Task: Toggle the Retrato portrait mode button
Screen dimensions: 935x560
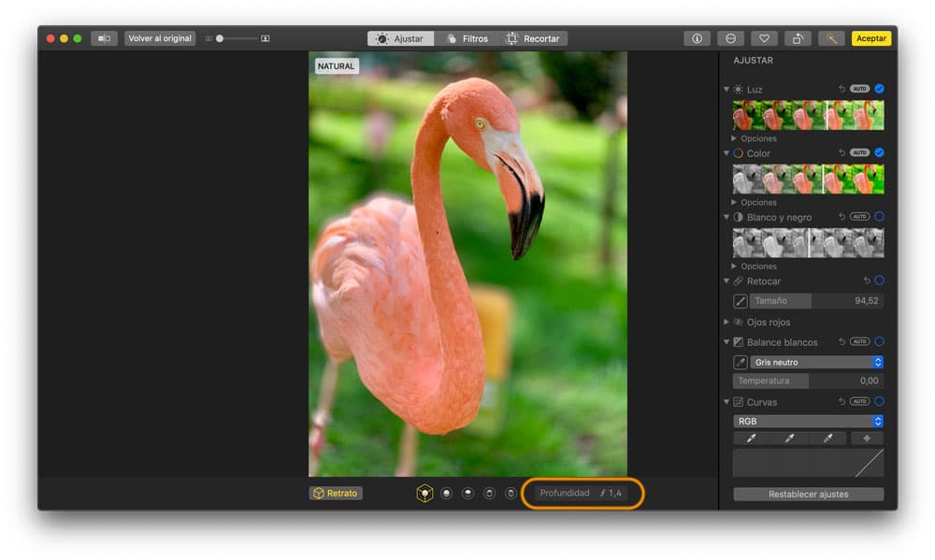Action: [337, 494]
